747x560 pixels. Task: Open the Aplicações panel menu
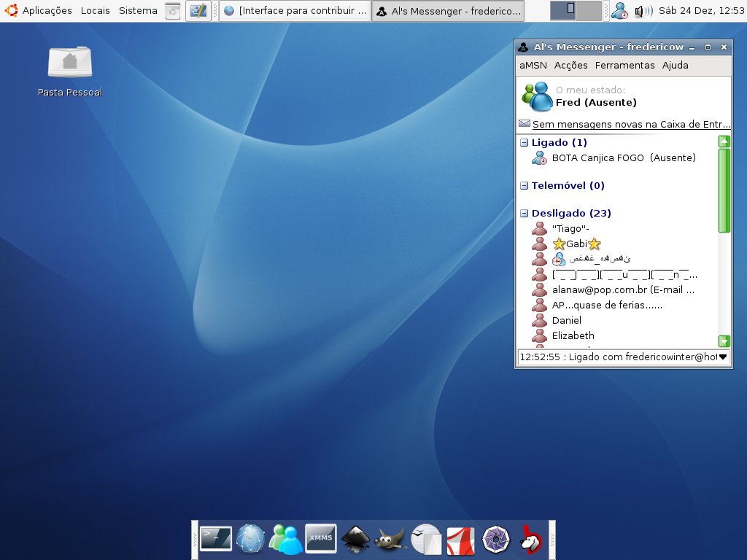click(47, 10)
